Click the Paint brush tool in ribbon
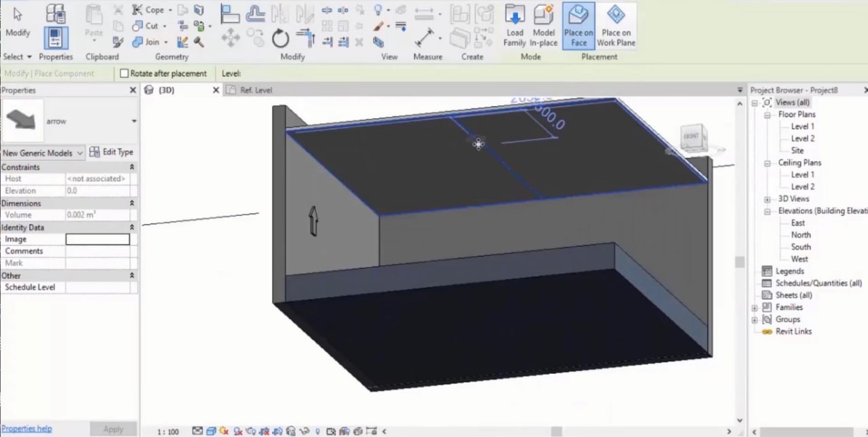 point(379,26)
